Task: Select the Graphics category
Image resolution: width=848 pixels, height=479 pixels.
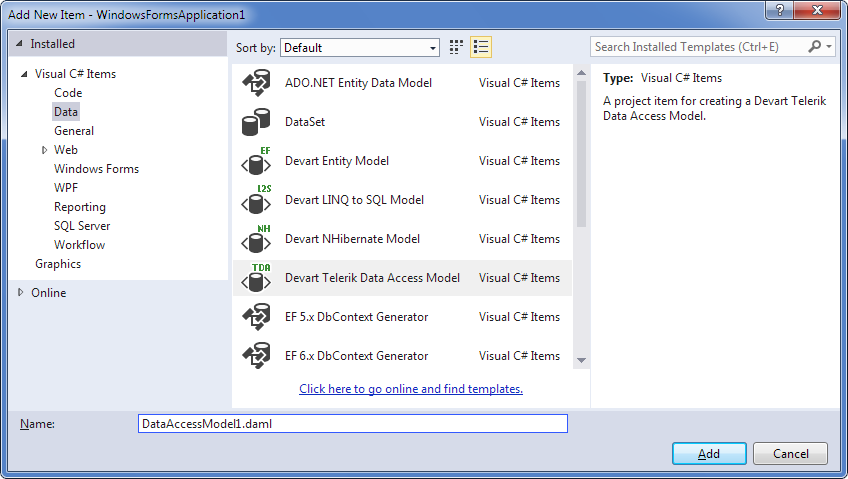Action: 58,264
